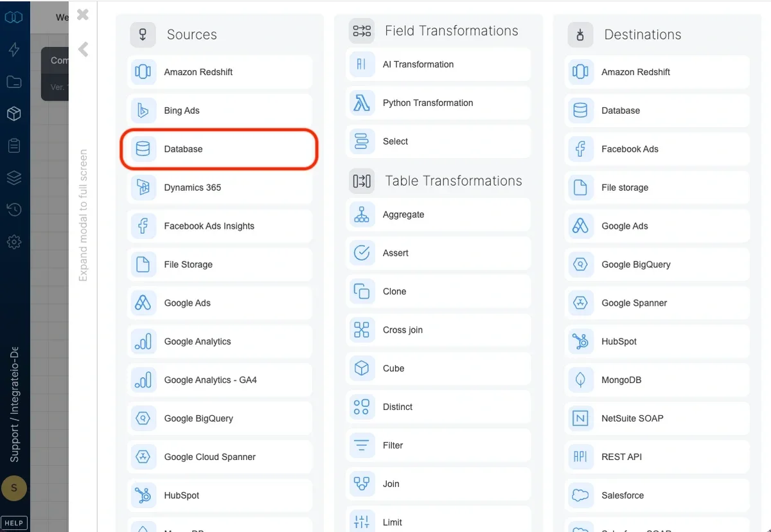Select the stacked layers icon in the sidebar
This screenshot has height=532, width=771.
[14, 178]
